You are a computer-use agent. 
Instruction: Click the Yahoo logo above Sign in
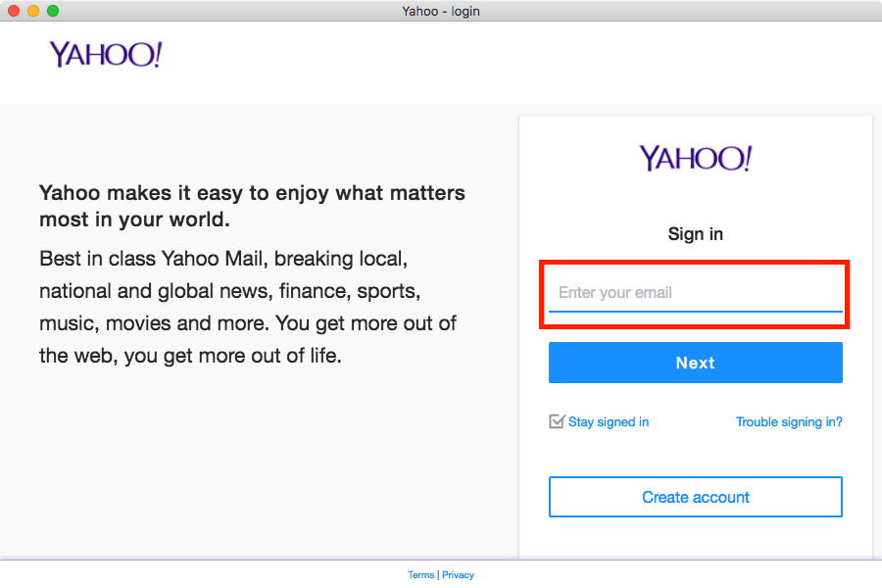[x=695, y=158]
